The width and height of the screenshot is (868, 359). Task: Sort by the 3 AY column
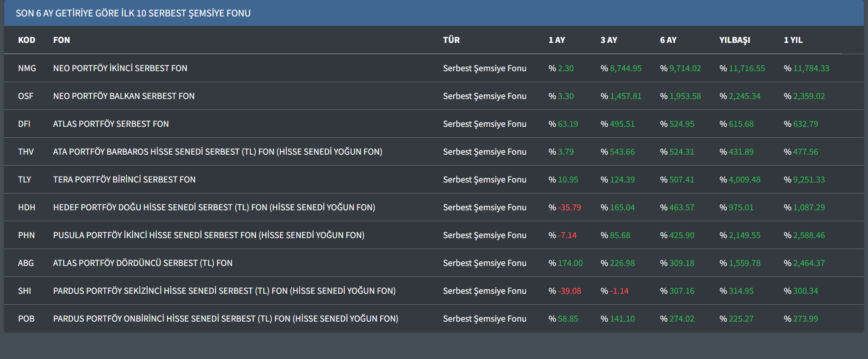click(x=609, y=40)
